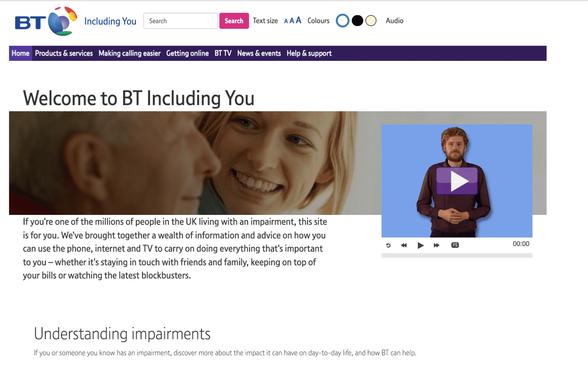
Task: Click the Welcome to BT Including You heading
Action: pyautogui.click(x=138, y=98)
